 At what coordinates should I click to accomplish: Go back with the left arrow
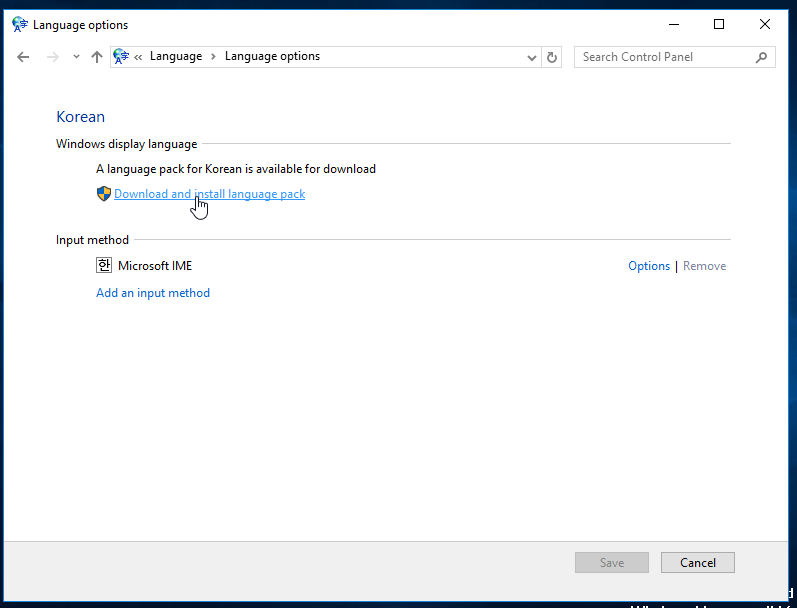point(23,57)
